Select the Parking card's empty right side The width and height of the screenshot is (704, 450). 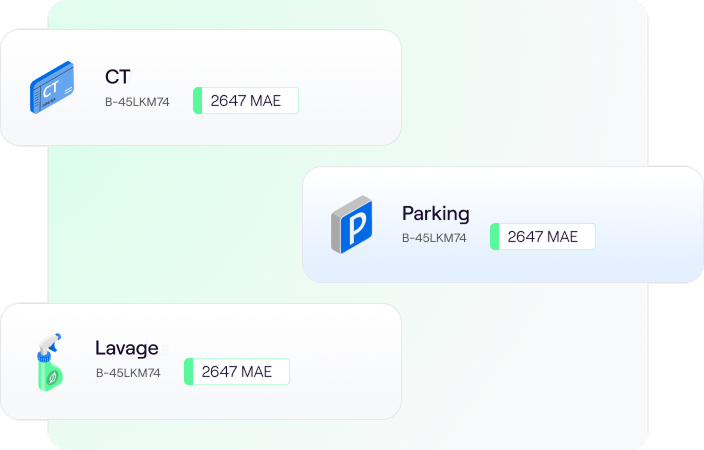[650, 225]
